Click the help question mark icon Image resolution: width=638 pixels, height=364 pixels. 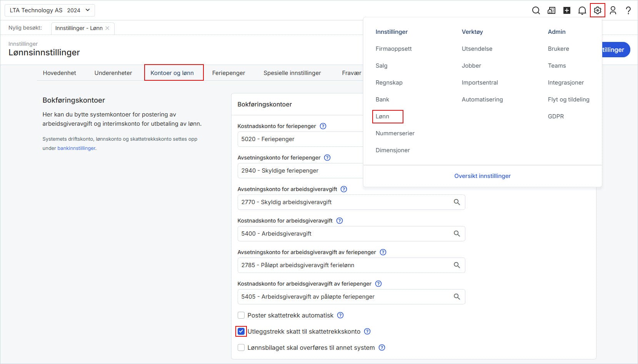click(628, 10)
